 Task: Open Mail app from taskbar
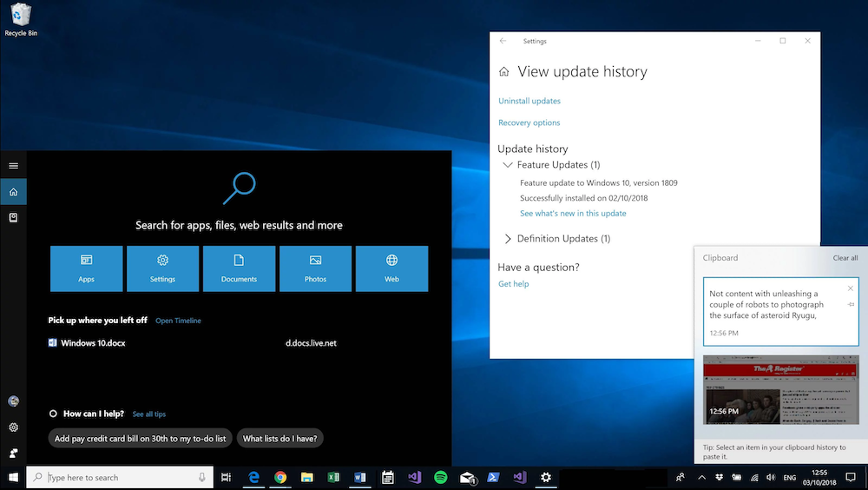[x=467, y=477]
